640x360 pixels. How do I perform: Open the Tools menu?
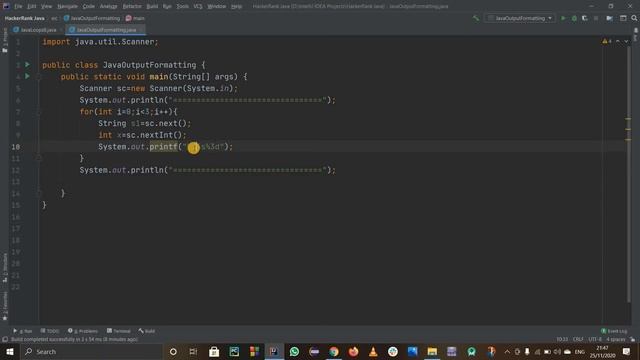[x=182, y=6]
